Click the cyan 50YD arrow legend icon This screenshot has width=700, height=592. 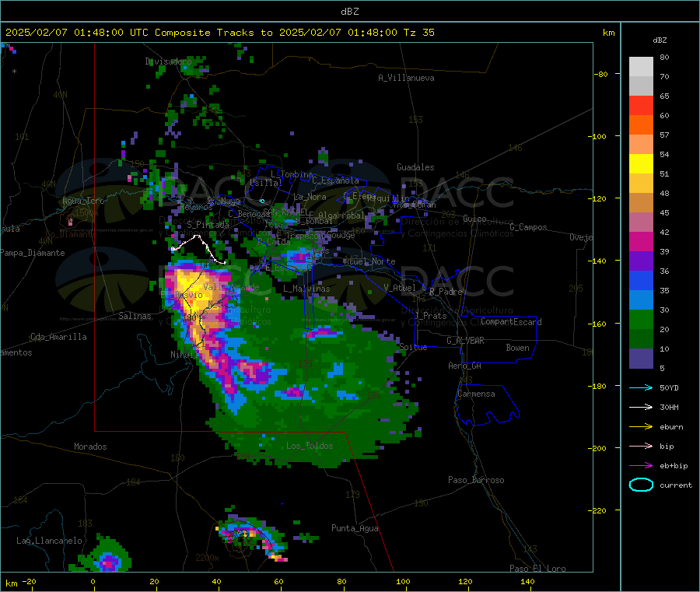pyautogui.click(x=641, y=387)
